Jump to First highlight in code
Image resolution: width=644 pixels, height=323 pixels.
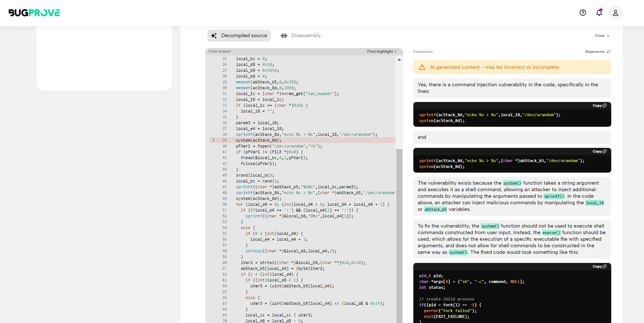pos(382,51)
